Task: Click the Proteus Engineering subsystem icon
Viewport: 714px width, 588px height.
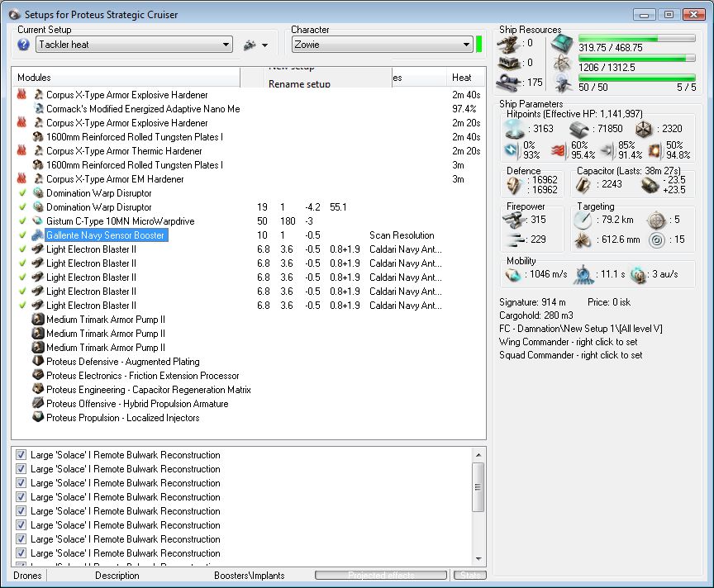Action: 38,390
